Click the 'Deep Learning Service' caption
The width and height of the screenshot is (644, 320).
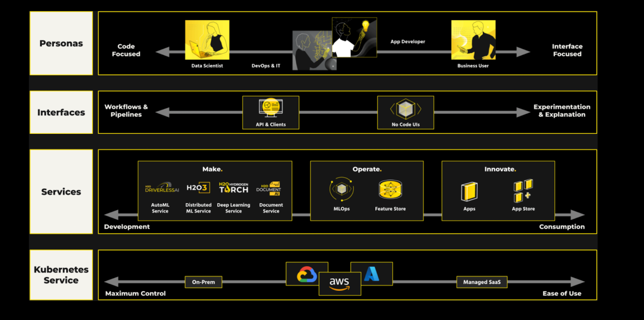233,208
